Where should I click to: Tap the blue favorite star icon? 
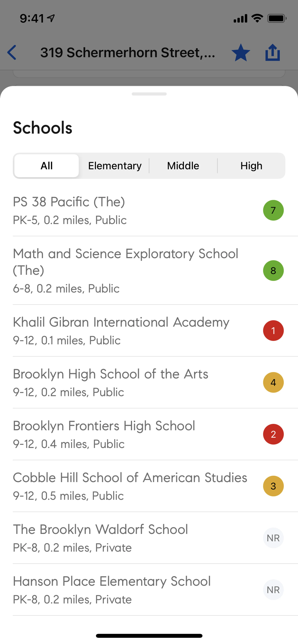click(x=241, y=53)
